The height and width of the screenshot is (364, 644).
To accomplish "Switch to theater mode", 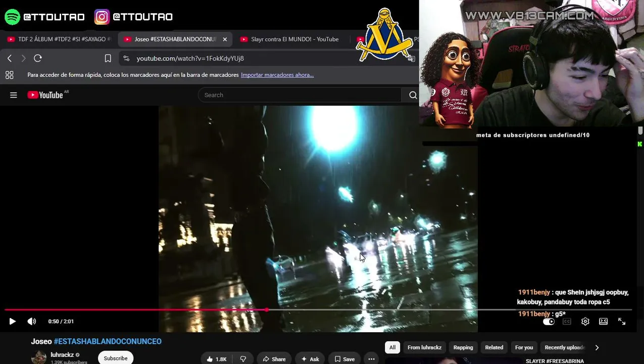I will click(x=603, y=322).
